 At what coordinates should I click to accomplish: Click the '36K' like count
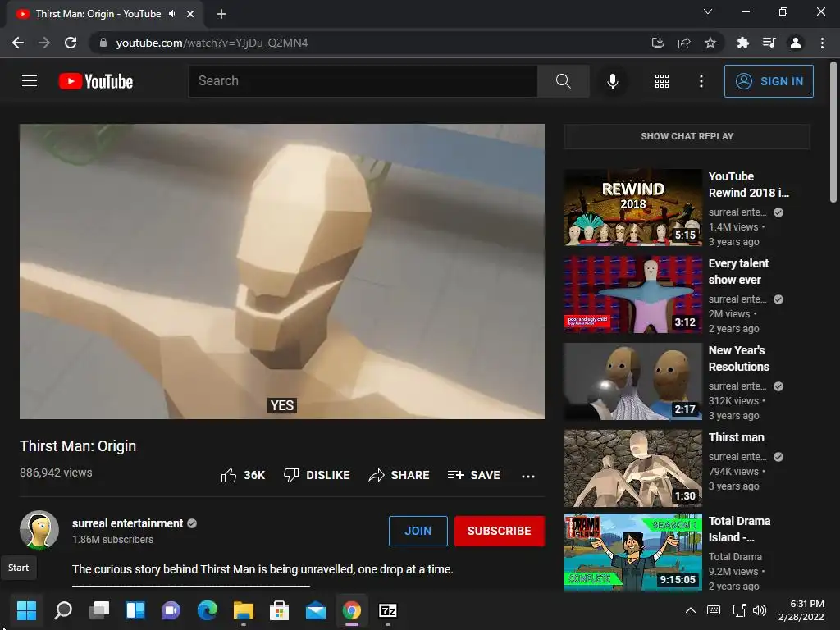254,475
